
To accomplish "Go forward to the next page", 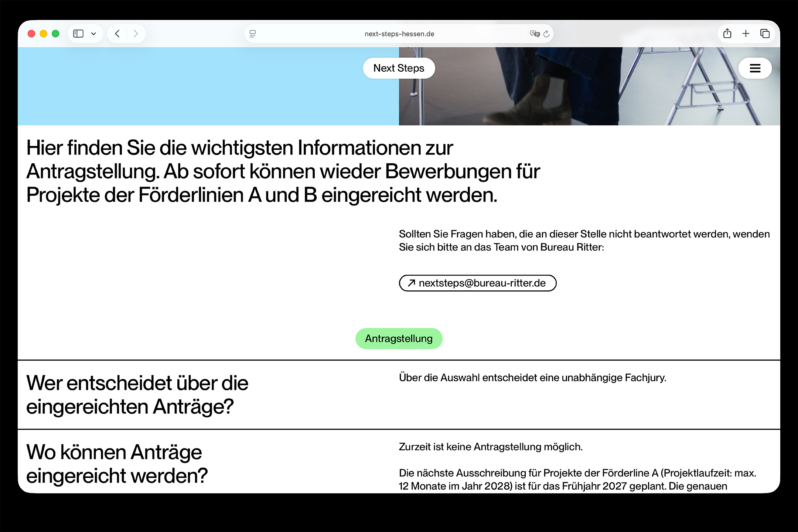I will (x=136, y=34).
